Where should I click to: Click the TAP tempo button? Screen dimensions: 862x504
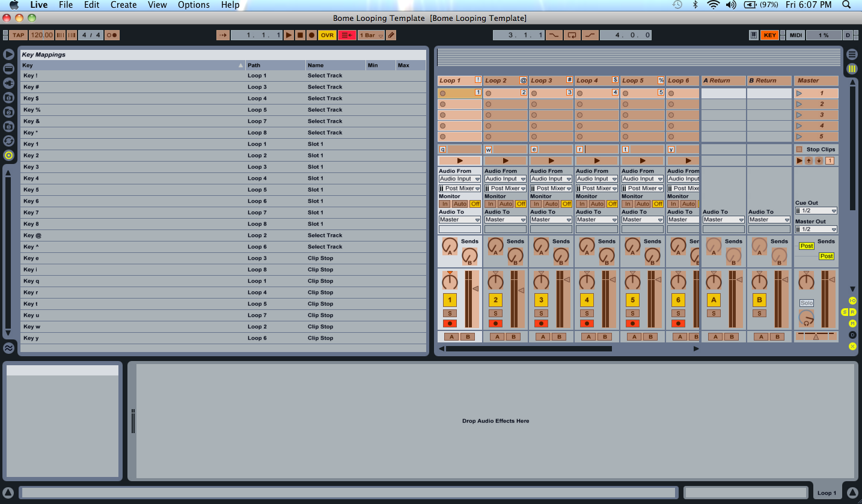[x=18, y=35]
